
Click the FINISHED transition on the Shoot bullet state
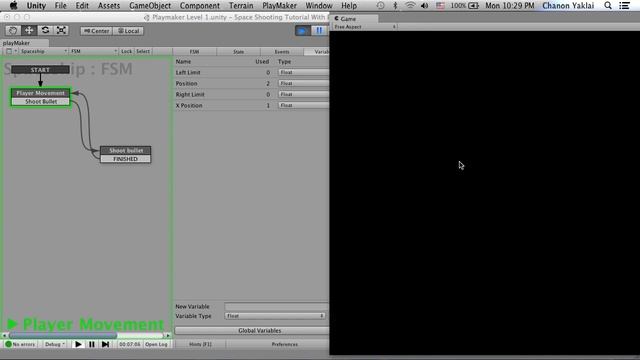point(126,159)
